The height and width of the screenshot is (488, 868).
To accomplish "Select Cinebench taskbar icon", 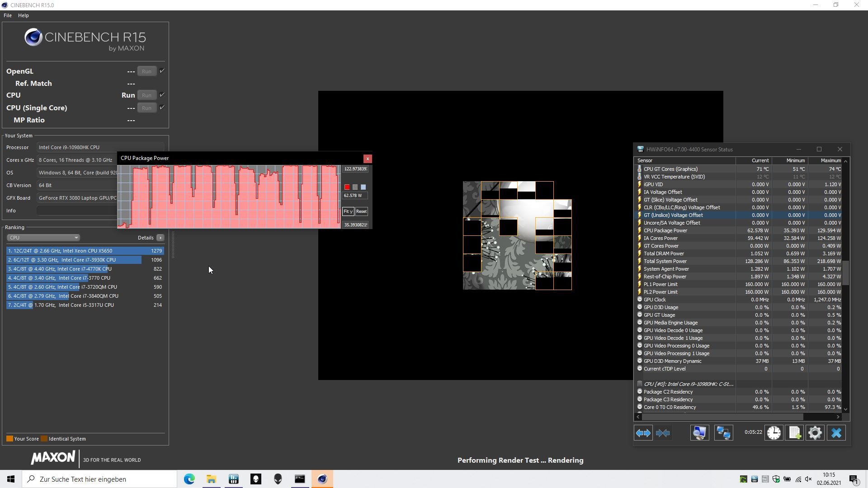I will [322, 479].
